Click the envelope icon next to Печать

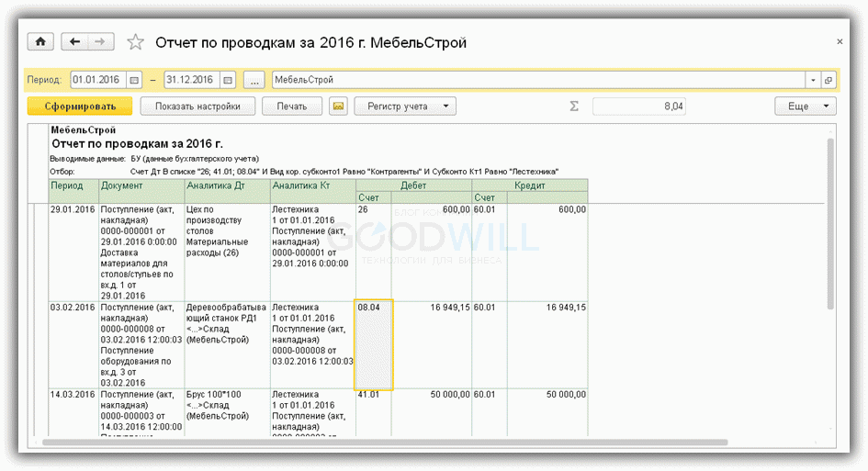337,107
